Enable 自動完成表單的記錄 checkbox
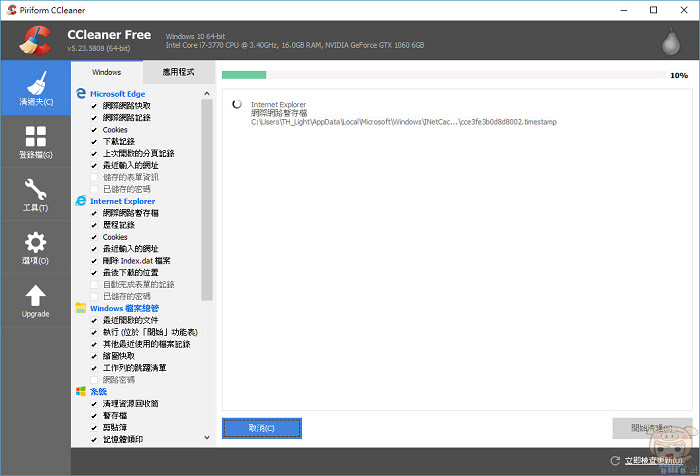This screenshot has height=476, width=700. pos(94,284)
